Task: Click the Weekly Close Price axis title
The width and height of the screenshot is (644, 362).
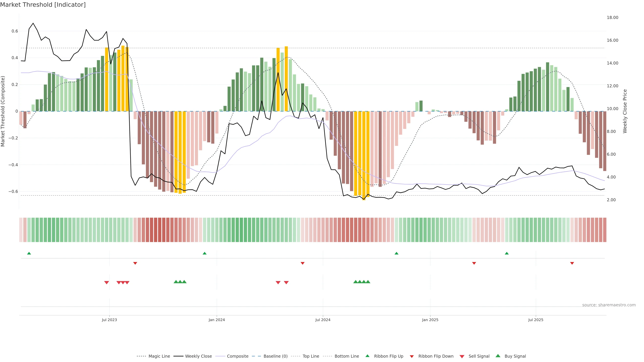Action: pos(625,111)
